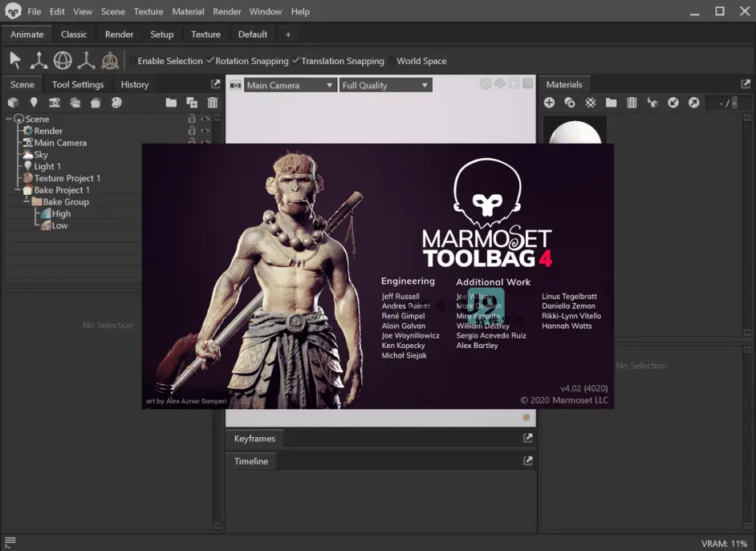Add a new light to scene
Screen dimensions: 756x551
pos(34,102)
